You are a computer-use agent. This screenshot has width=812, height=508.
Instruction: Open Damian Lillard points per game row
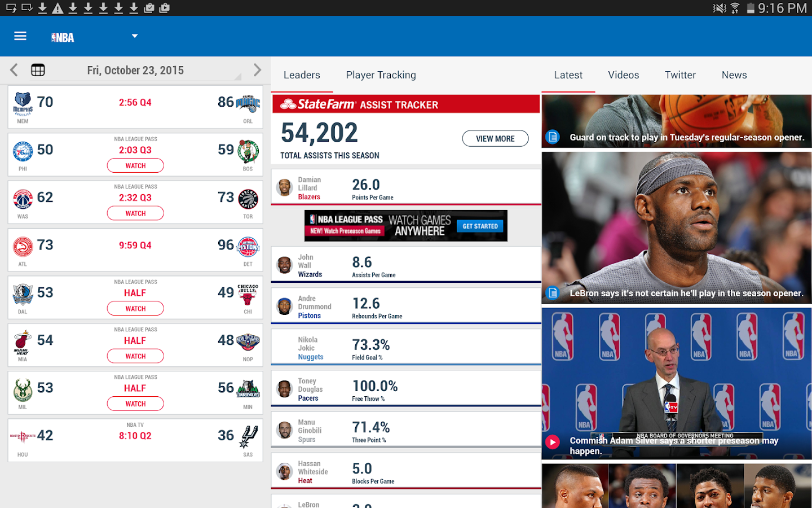(x=406, y=187)
